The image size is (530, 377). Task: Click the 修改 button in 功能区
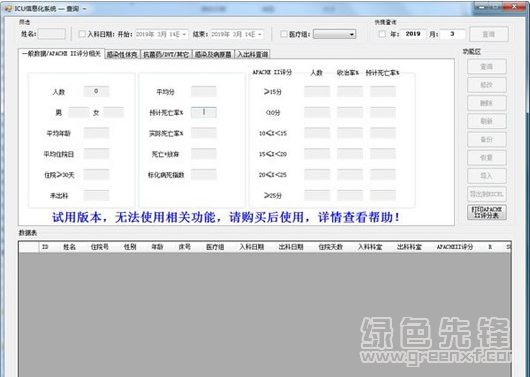click(487, 85)
